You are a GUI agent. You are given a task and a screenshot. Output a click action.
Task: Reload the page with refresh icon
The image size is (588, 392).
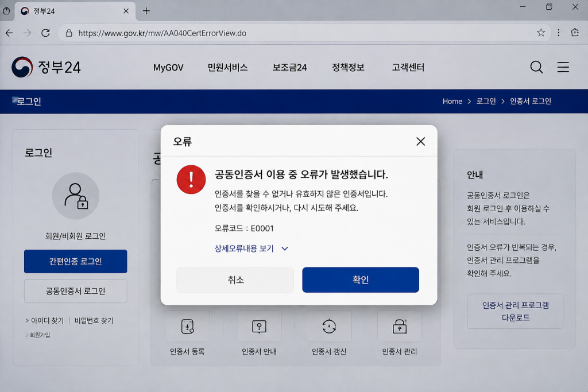46,33
